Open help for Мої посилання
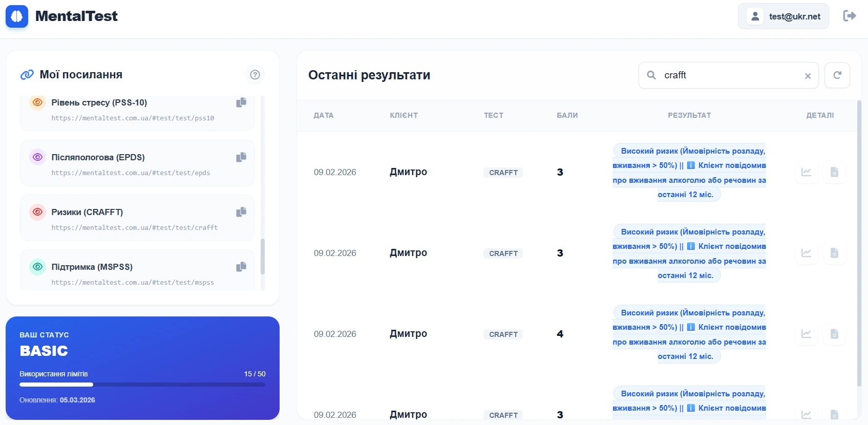868x425 pixels. coord(255,75)
